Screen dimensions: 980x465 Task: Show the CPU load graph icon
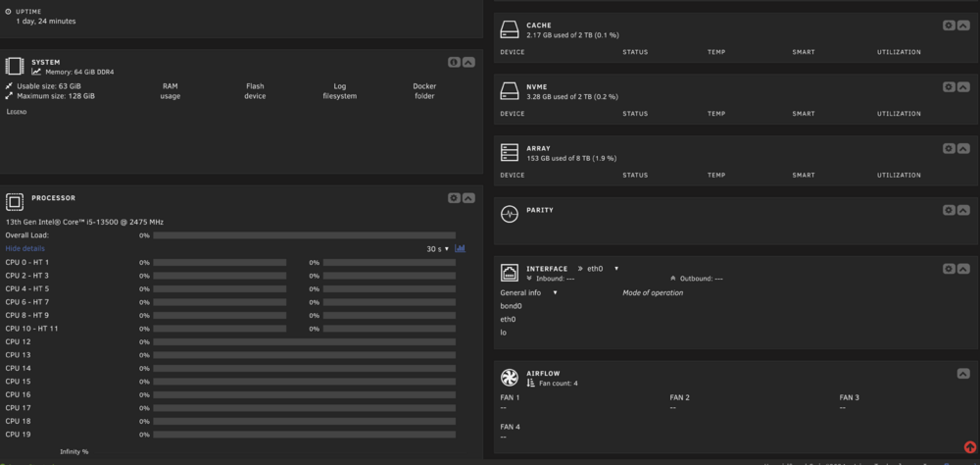(x=460, y=248)
